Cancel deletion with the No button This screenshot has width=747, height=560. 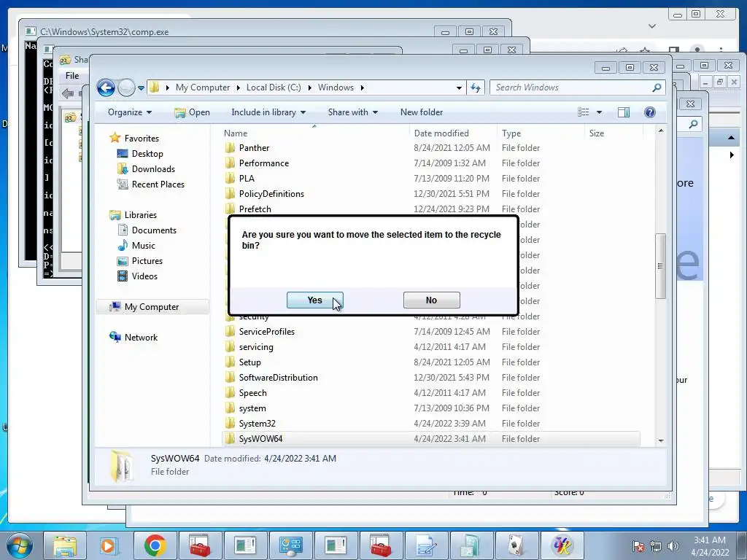(431, 300)
